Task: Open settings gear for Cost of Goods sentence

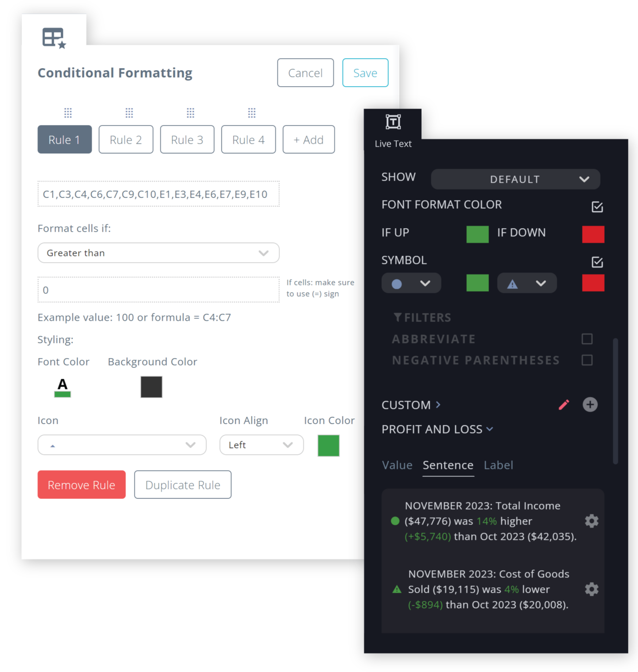Action: (591, 589)
